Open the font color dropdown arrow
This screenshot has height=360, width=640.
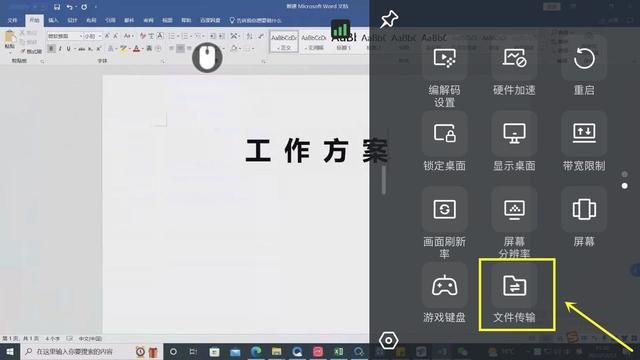[x=142, y=49]
